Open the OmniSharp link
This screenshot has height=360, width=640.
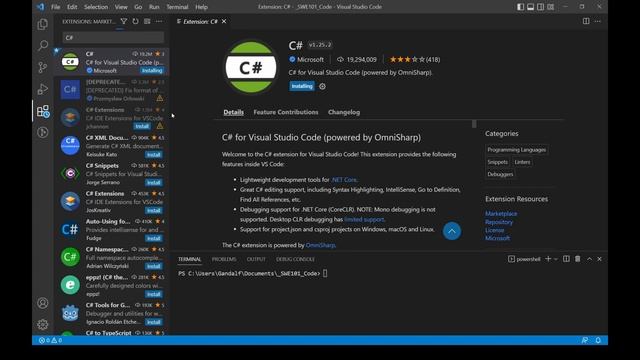pyautogui.click(x=320, y=245)
